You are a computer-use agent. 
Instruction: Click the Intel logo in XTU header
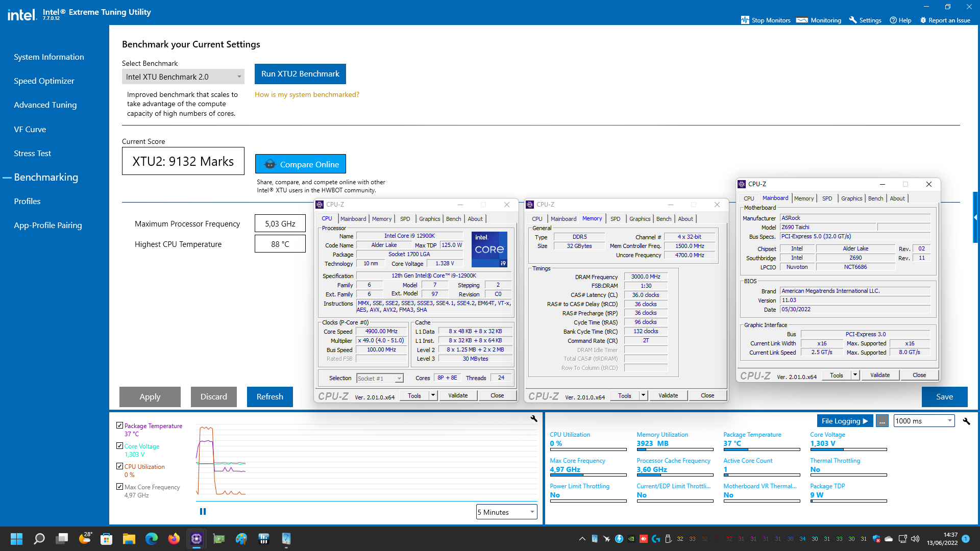click(x=21, y=14)
